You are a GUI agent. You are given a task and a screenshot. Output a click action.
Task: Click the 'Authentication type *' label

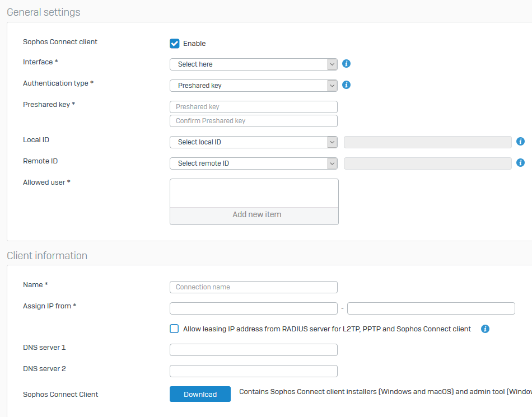point(58,83)
